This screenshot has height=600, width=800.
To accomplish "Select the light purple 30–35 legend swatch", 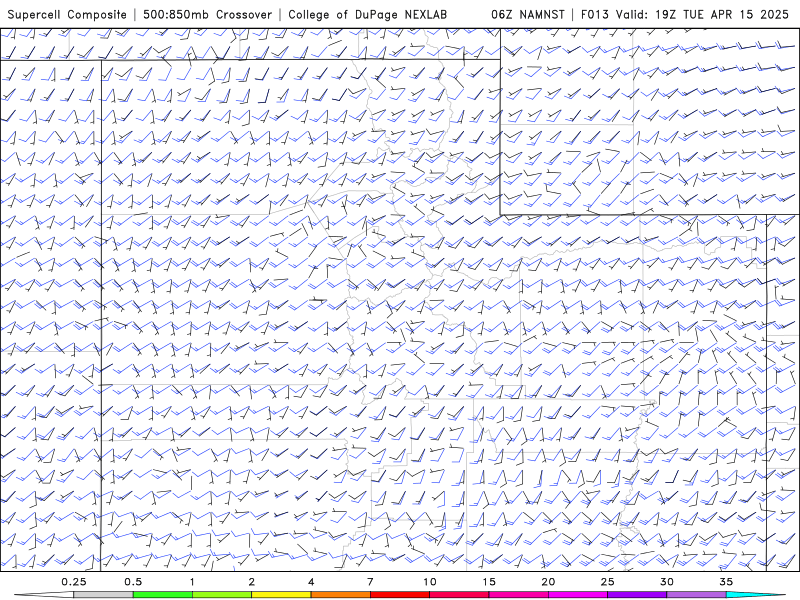I will point(696,595).
